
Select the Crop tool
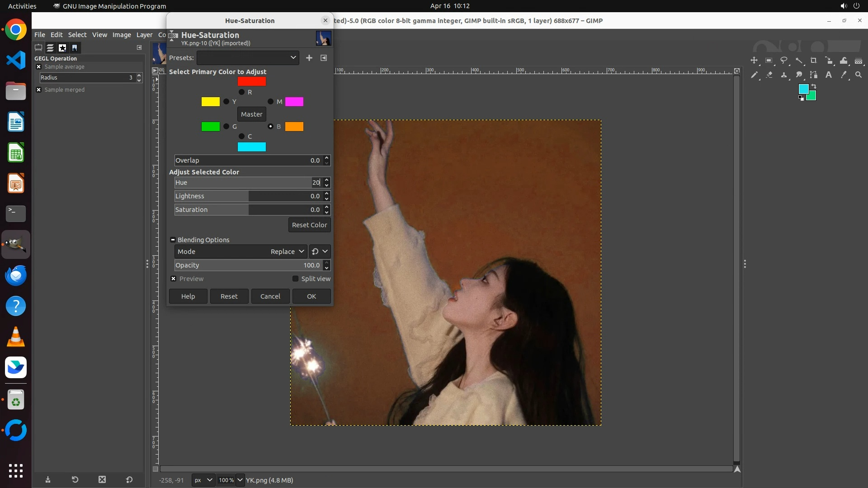pyautogui.click(x=814, y=61)
